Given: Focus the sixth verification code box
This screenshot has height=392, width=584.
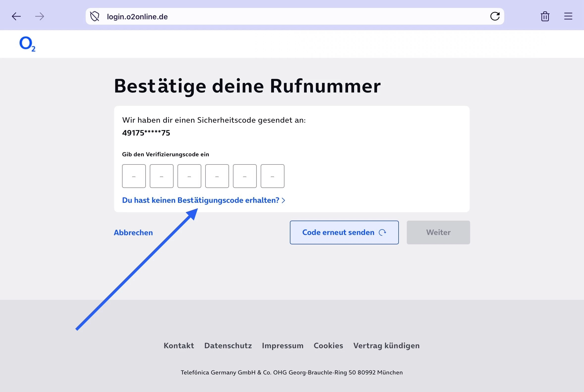Looking at the screenshot, I should pos(272,176).
